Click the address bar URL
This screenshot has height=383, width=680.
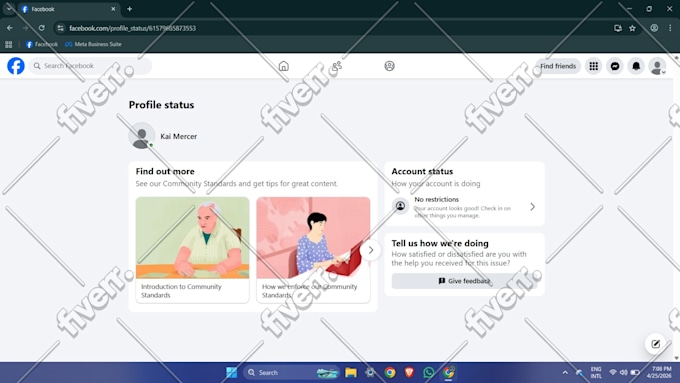[132, 28]
